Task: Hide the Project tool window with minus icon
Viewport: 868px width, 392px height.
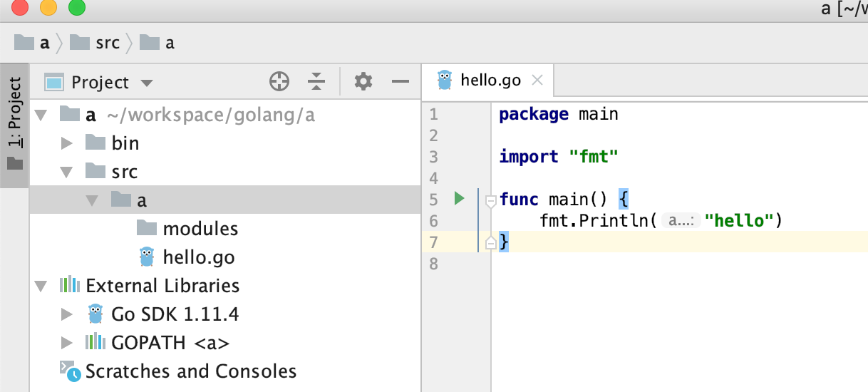Action: point(401,82)
